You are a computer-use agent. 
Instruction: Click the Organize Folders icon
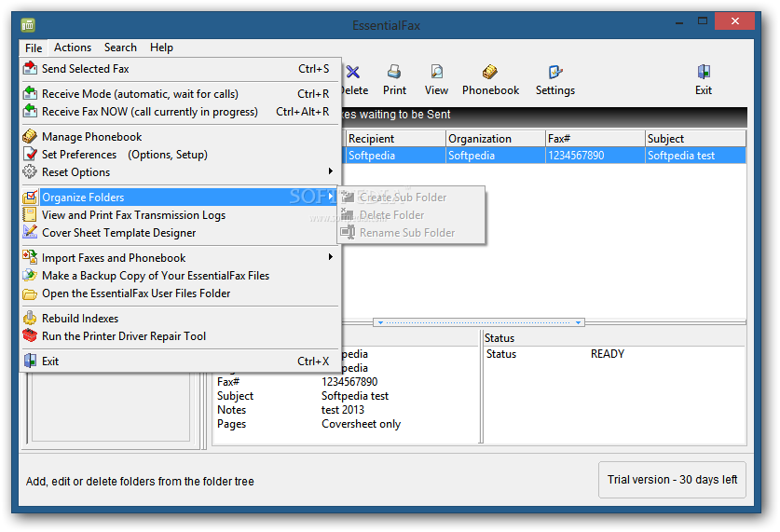tap(30, 197)
